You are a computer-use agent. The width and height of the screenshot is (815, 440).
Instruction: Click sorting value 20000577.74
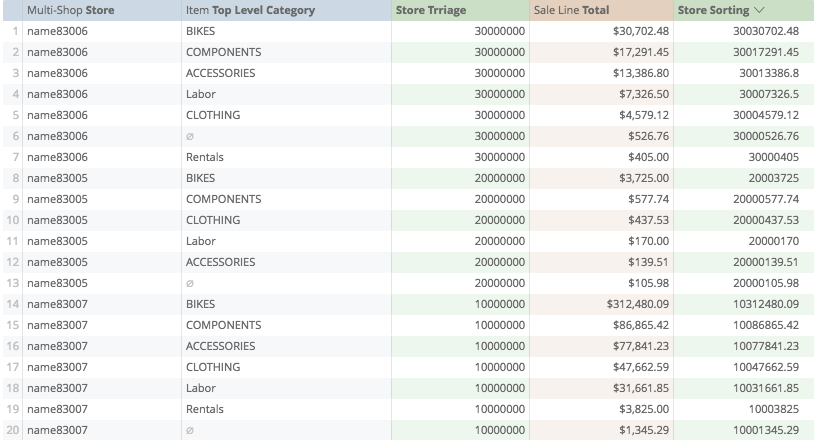click(766, 199)
